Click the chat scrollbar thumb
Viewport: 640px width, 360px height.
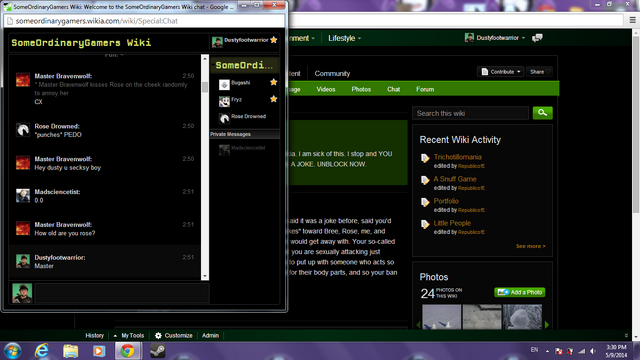pos(205,87)
